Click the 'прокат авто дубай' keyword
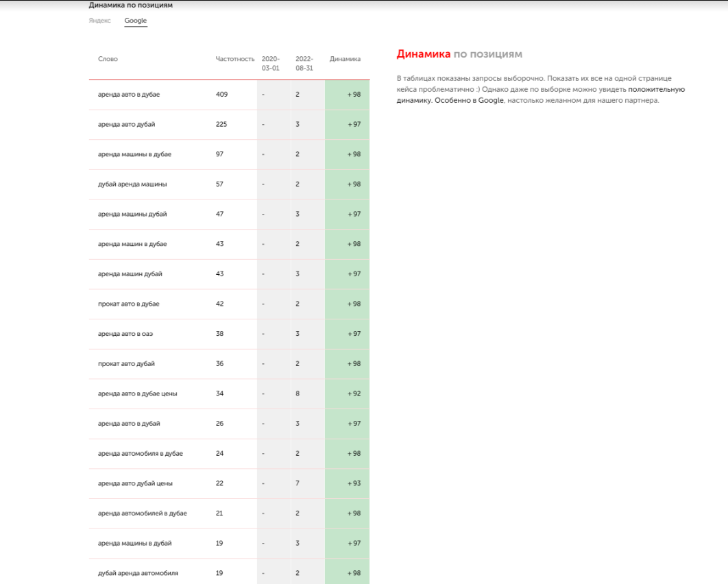728x584 pixels. (126, 364)
